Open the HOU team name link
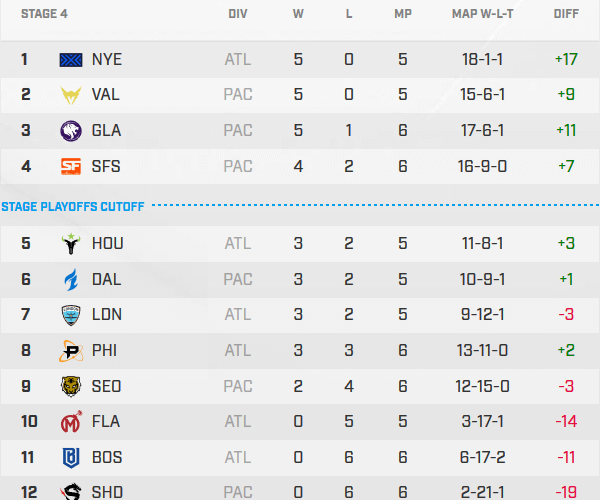This screenshot has height=500, width=600. coord(107,243)
